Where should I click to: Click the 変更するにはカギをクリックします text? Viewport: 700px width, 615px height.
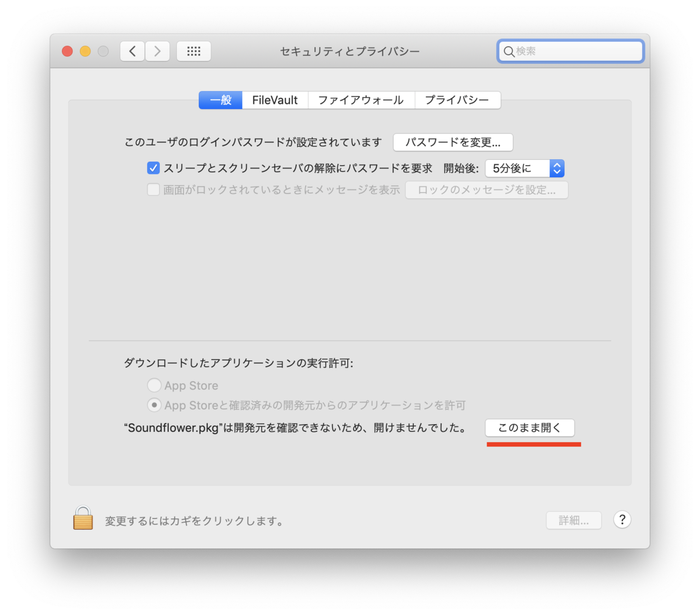coord(195,520)
